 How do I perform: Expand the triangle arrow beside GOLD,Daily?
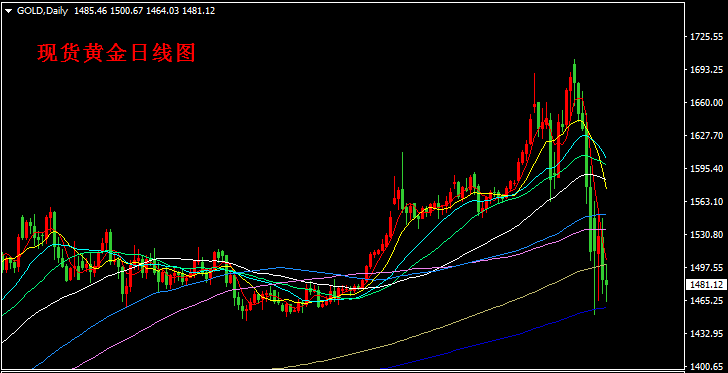click(x=8, y=11)
